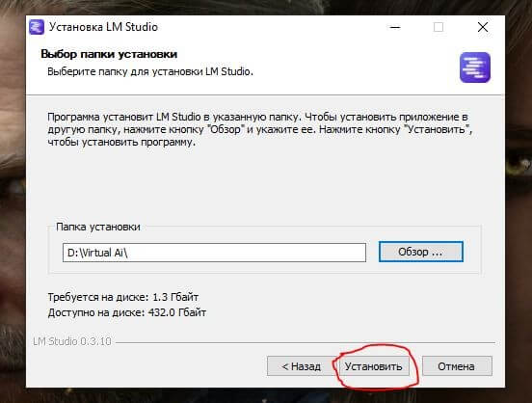Click the Требуется на диске 1.3 Гбайт text

coord(122,297)
